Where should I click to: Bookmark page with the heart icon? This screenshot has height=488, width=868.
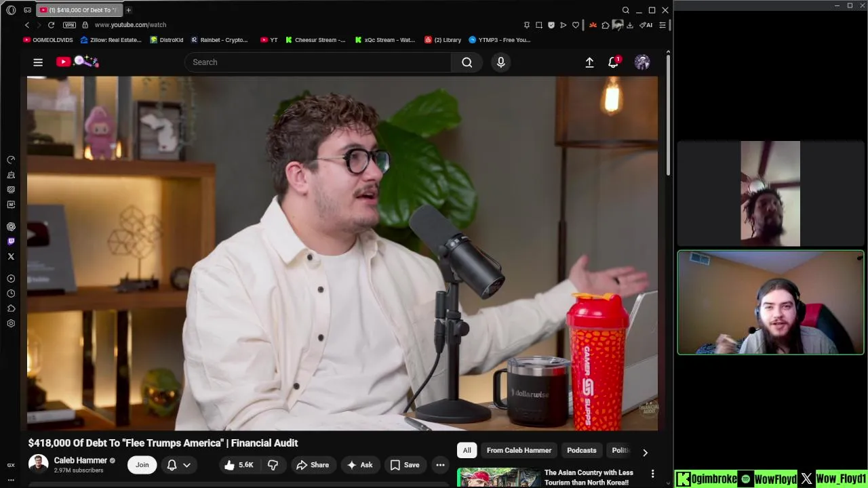tap(576, 25)
